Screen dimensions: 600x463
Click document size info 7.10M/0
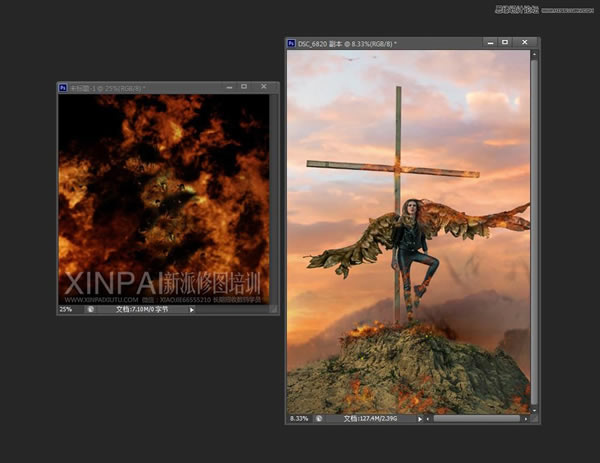pyautogui.click(x=142, y=309)
